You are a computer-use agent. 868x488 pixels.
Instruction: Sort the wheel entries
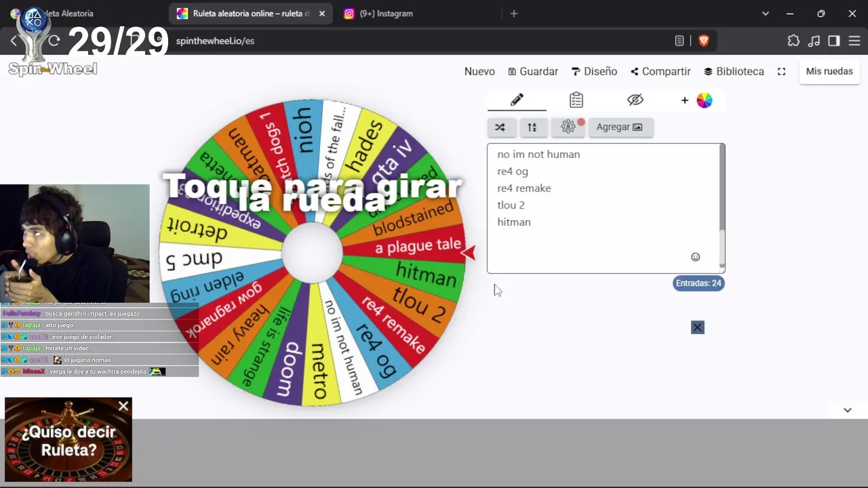coord(532,127)
